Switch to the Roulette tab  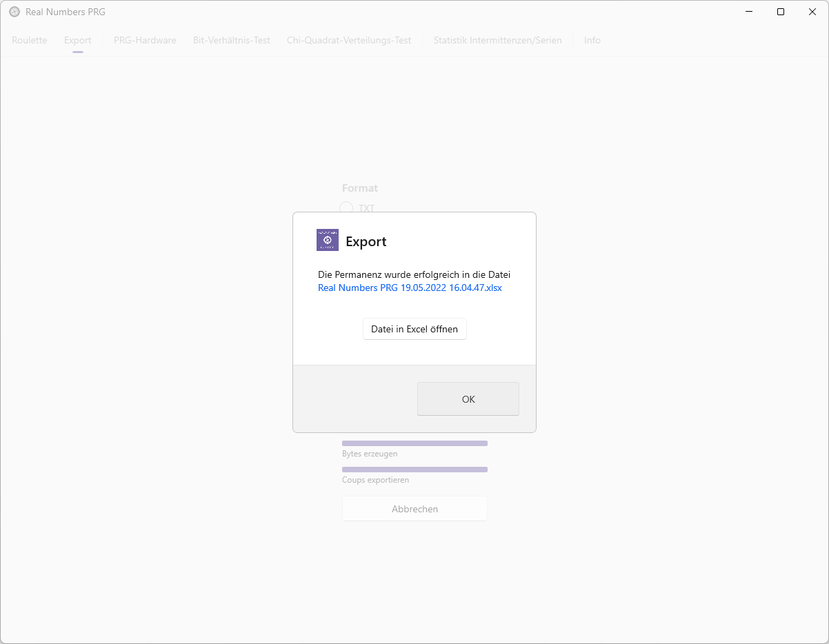pyautogui.click(x=30, y=40)
